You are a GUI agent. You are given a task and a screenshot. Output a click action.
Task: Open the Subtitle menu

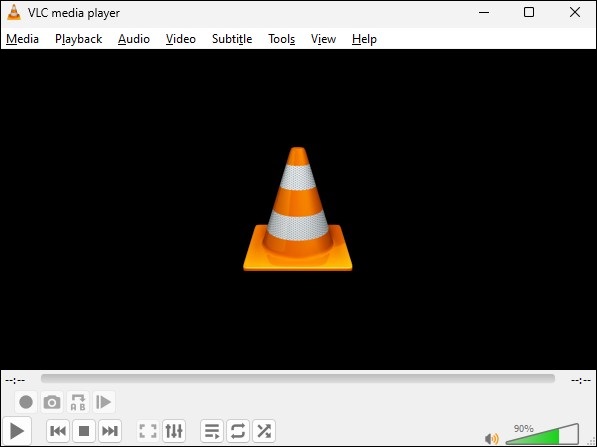[232, 39]
